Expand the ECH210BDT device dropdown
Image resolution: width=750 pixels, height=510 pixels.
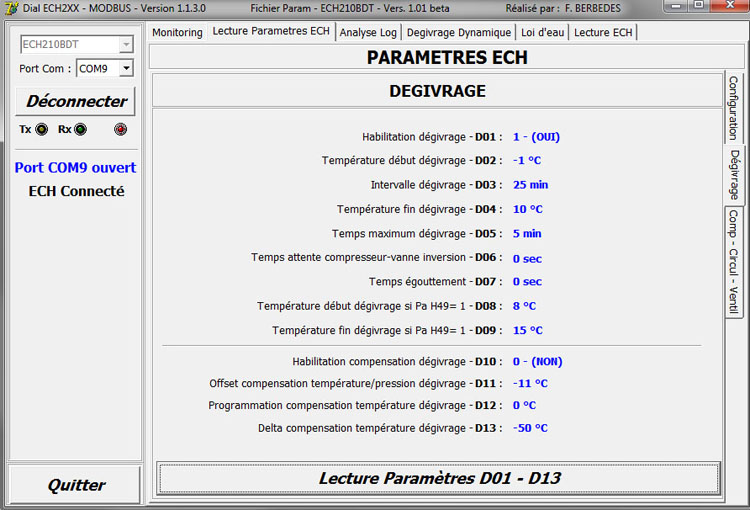[125, 45]
